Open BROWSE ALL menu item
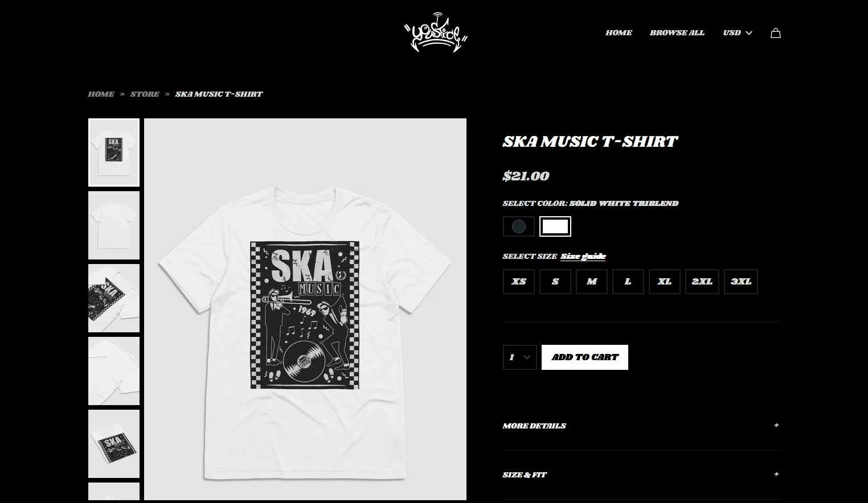The width and height of the screenshot is (868, 503). coord(677,33)
